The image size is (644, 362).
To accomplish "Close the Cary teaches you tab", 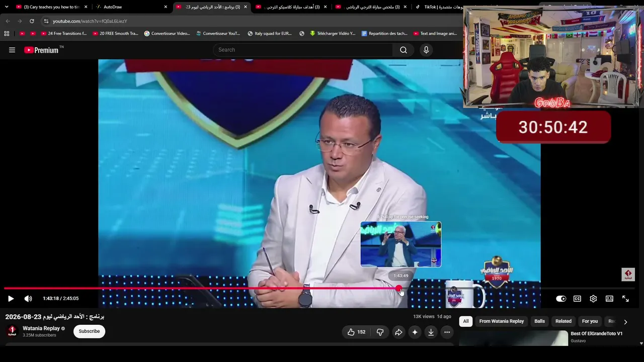I will pos(86,7).
